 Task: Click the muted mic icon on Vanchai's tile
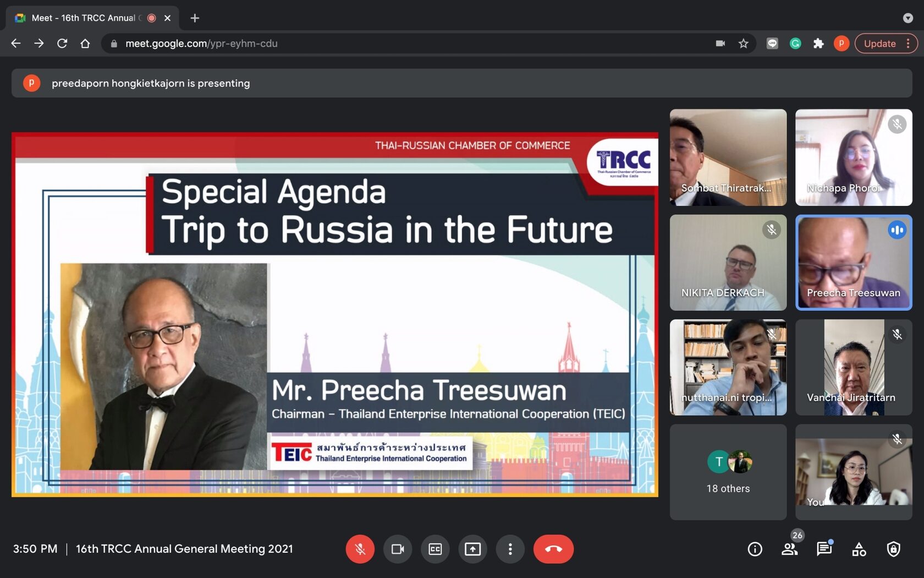pyautogui.click(x=897, y=334)
